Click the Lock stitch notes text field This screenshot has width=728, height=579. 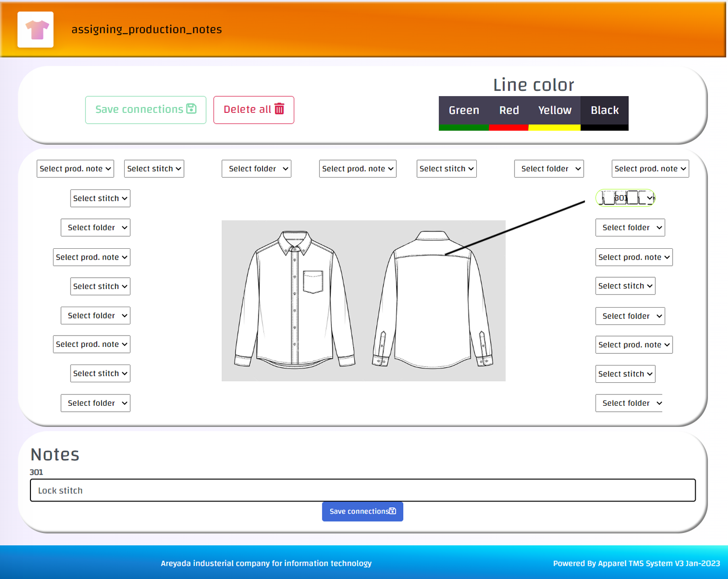tap(363, 490)
